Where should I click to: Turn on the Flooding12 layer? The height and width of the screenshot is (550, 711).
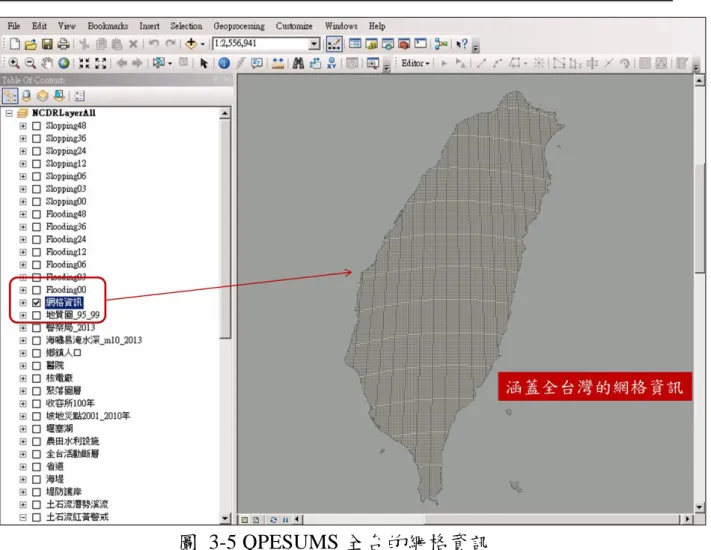pyautogui.click(x=37, y=252)
